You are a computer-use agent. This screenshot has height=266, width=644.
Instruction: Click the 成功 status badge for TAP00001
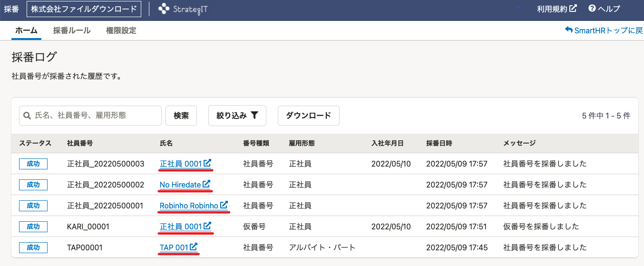33,247
